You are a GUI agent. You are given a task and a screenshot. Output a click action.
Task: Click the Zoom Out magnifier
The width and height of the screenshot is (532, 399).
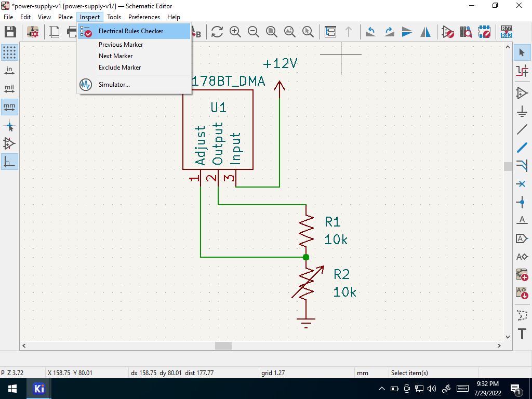click(254, 32)
